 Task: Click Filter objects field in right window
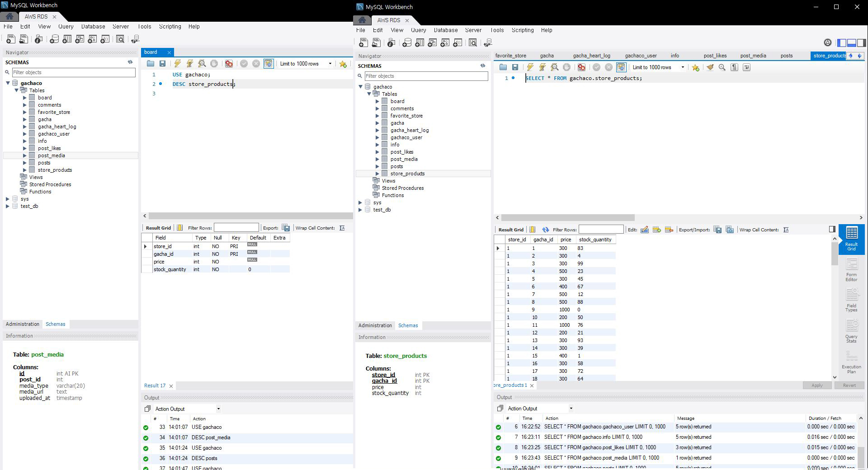pos(426,76)
